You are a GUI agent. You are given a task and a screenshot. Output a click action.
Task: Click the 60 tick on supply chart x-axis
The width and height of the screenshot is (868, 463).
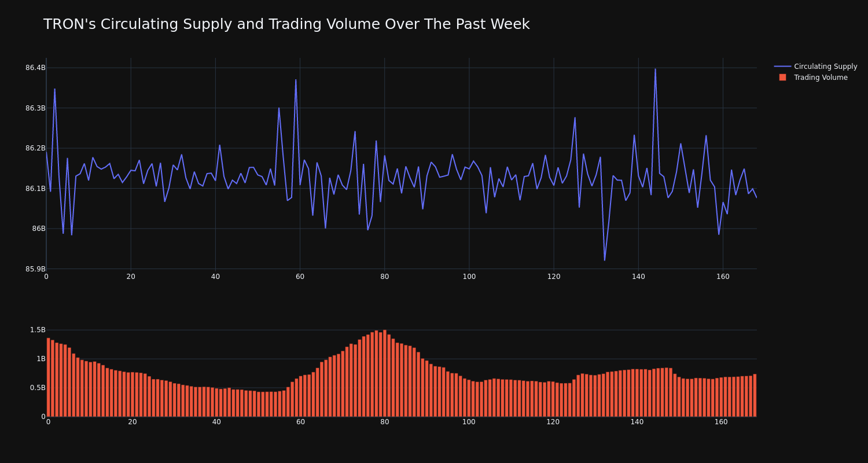pos(300,277)
